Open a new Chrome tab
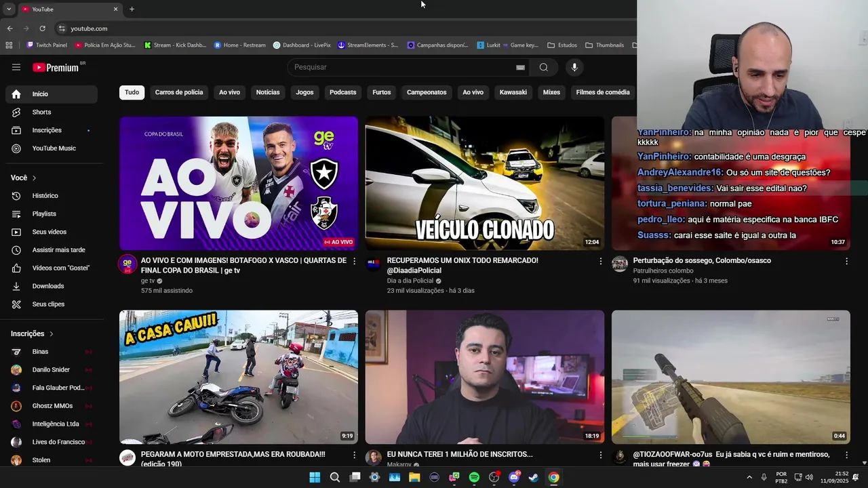This screenshot has width=868, height=488. click(132, 9)
